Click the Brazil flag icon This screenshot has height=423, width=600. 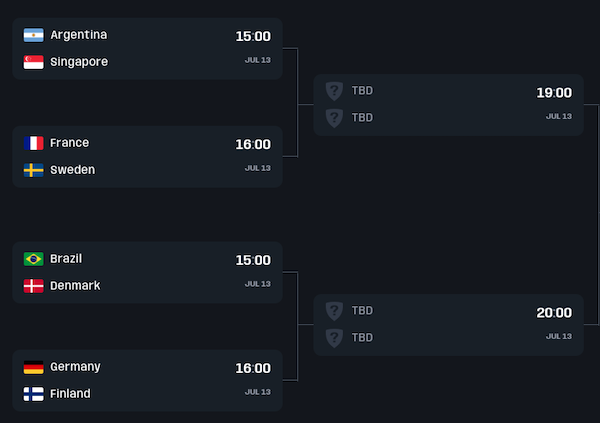pyautogui.click(x=33, y=259)
